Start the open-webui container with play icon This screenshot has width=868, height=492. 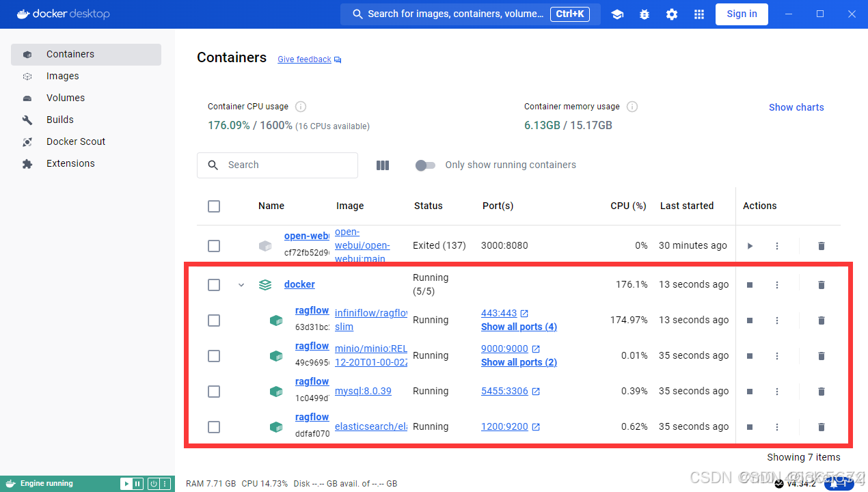pyautogui.click(x=750, y=246)
